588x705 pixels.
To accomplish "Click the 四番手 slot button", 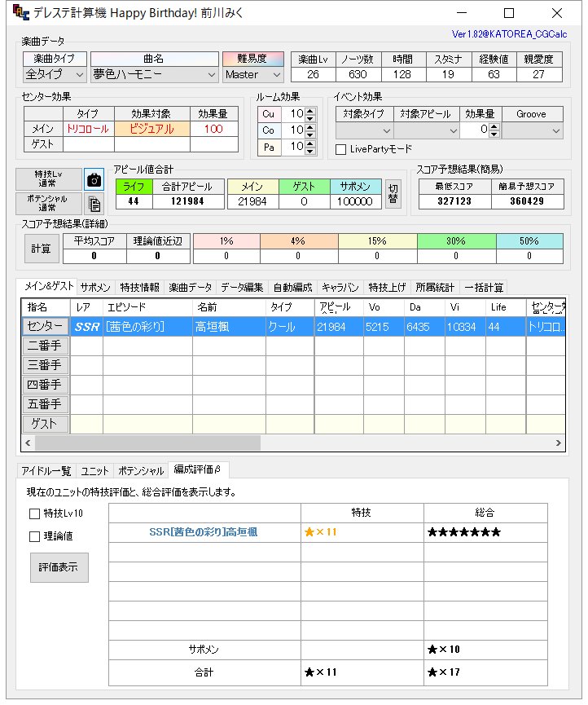I will click(x=46, y=385).
